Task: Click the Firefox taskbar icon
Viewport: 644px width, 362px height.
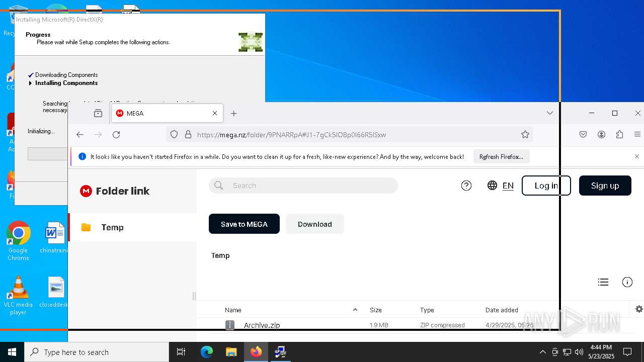Action: point(256,352)
